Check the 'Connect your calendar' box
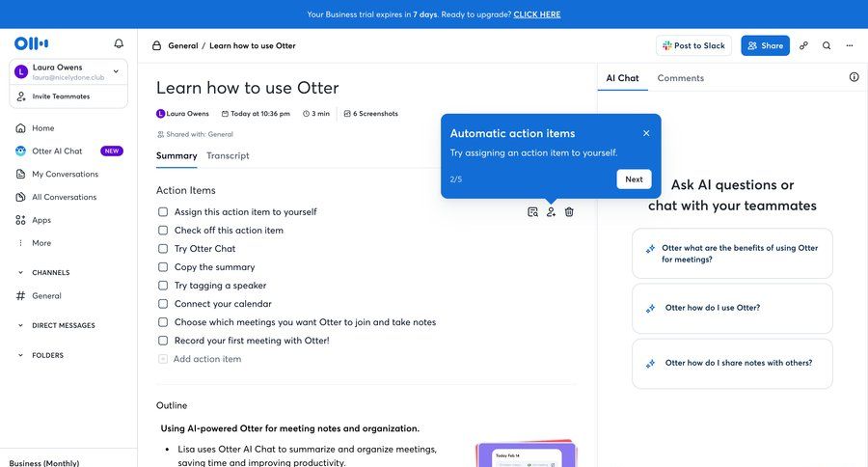Screen dimensions: 868x467 [x=163, y=304]
